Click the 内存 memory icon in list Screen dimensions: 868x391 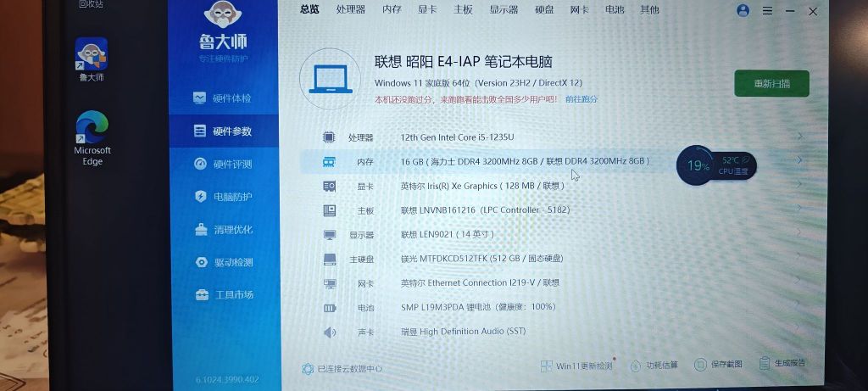coord(329,162)
